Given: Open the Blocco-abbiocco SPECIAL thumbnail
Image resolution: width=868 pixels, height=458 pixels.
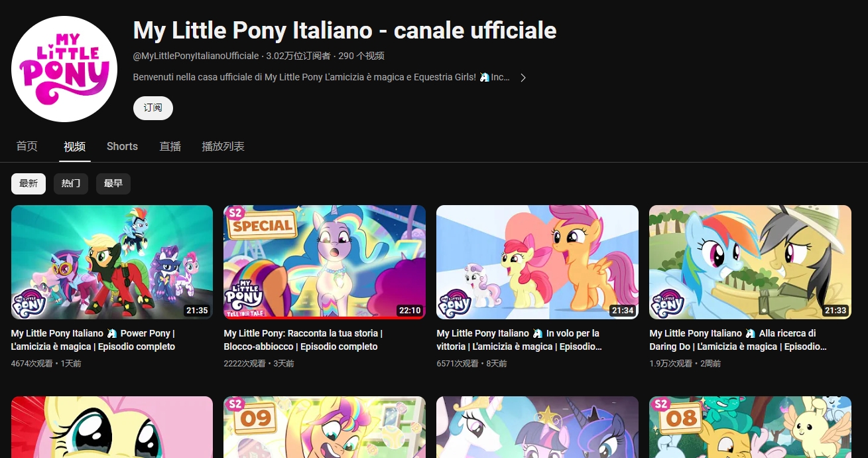Looking at the screenshot, I should 325,262.
